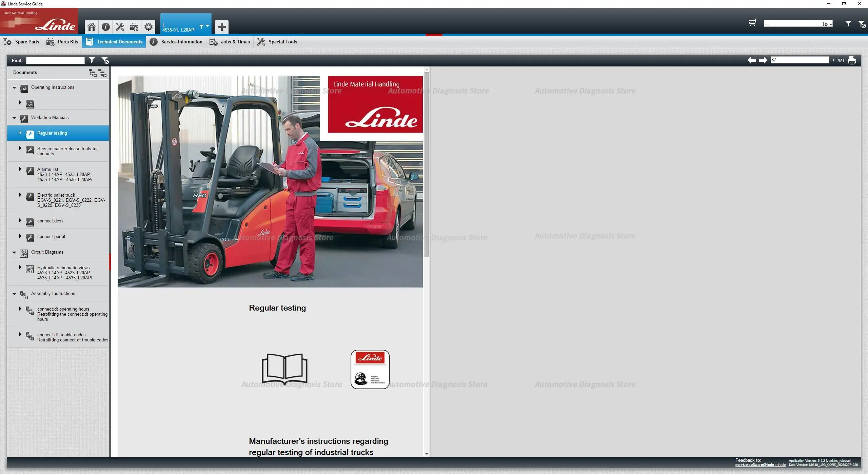Click the clear filter icon at top right
868x474 pixels.
pyautogui.click(x=862, y=24)
